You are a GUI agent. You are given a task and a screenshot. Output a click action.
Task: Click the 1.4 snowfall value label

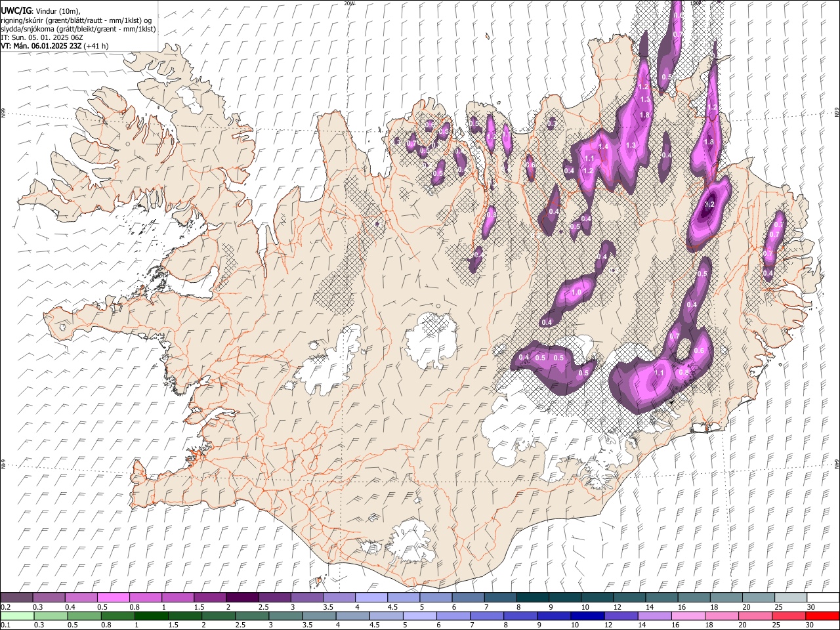pos(603,147)
